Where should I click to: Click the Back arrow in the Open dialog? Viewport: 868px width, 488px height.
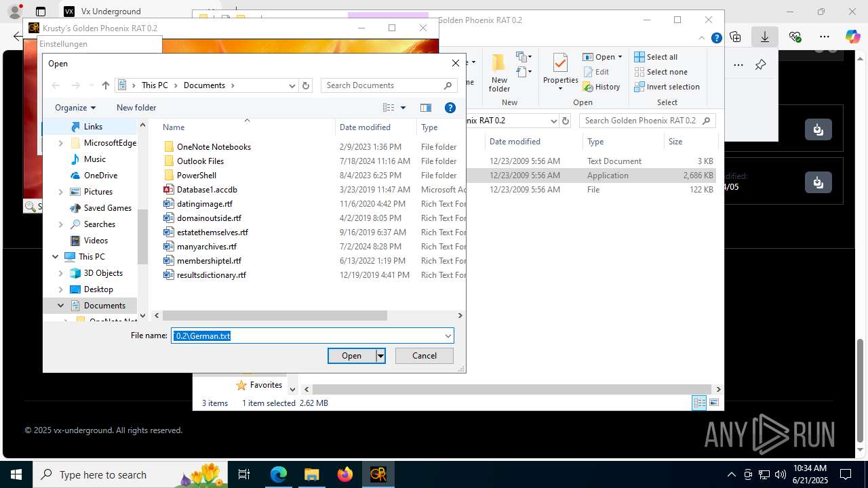point(56,85)
